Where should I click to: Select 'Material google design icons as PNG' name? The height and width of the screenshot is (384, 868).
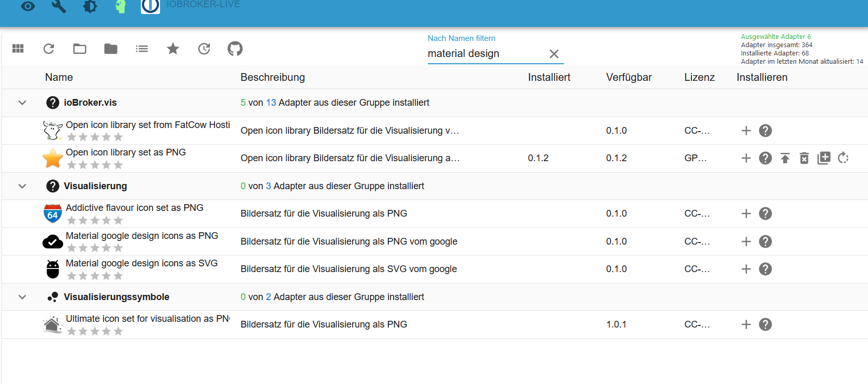[142, 236]
